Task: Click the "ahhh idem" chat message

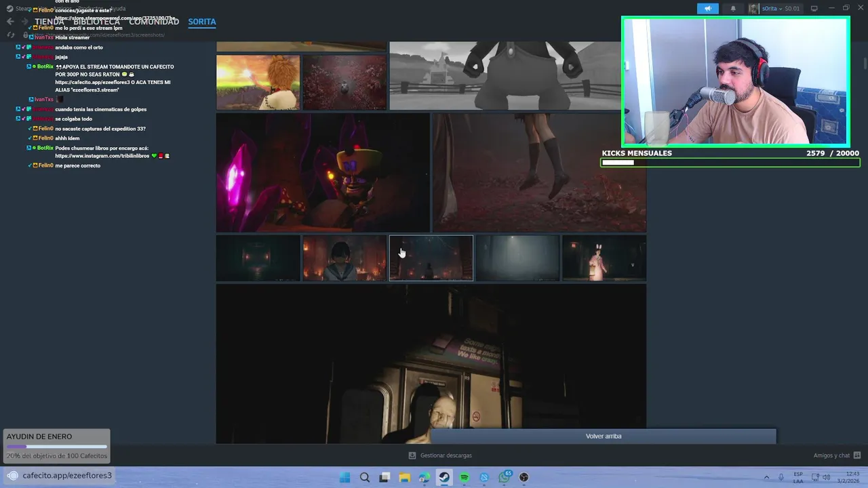Action: [x=67, y=138]
